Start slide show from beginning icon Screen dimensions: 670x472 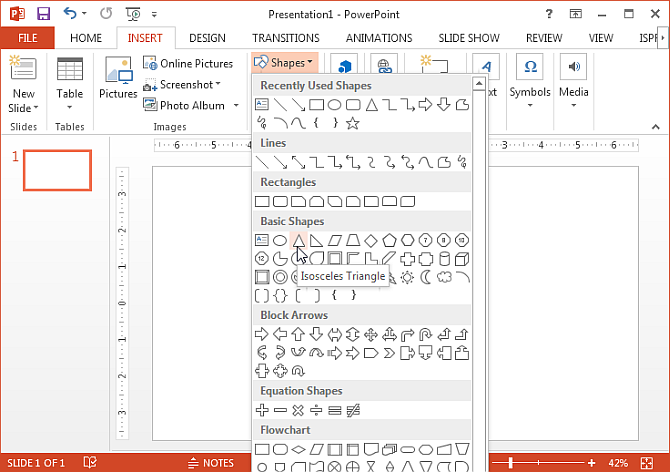pos(133,14)
